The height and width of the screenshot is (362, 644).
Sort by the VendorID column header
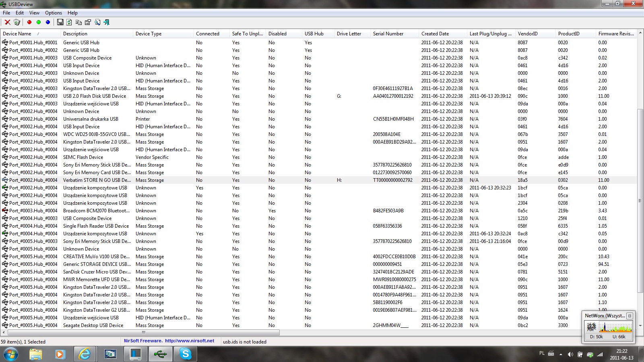(x=535, y=34)
